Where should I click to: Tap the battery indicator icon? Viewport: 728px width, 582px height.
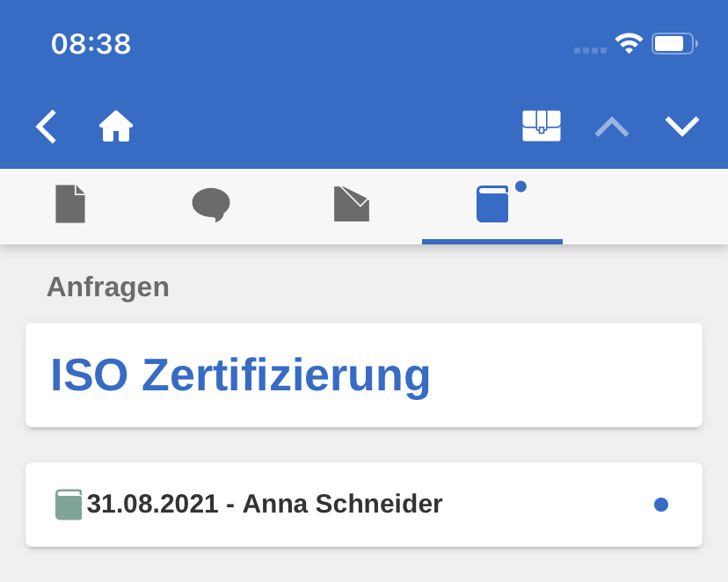[x=673, y=43]
